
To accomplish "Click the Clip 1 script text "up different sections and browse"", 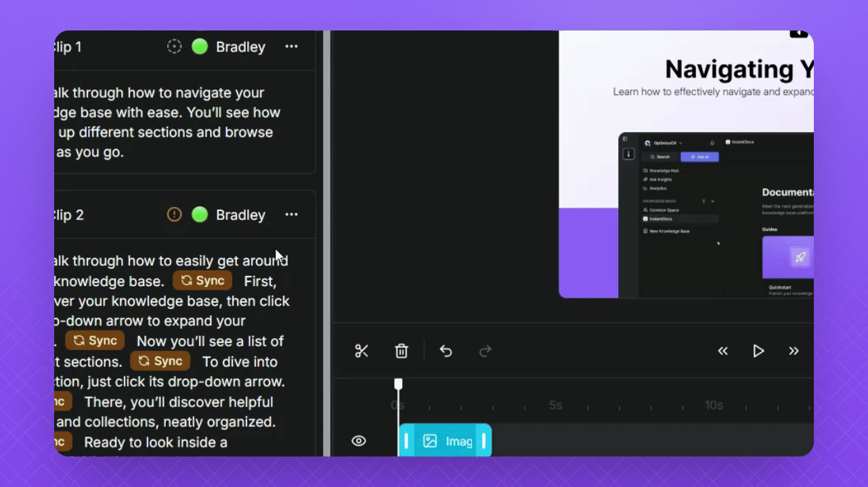I will [167, 132].
